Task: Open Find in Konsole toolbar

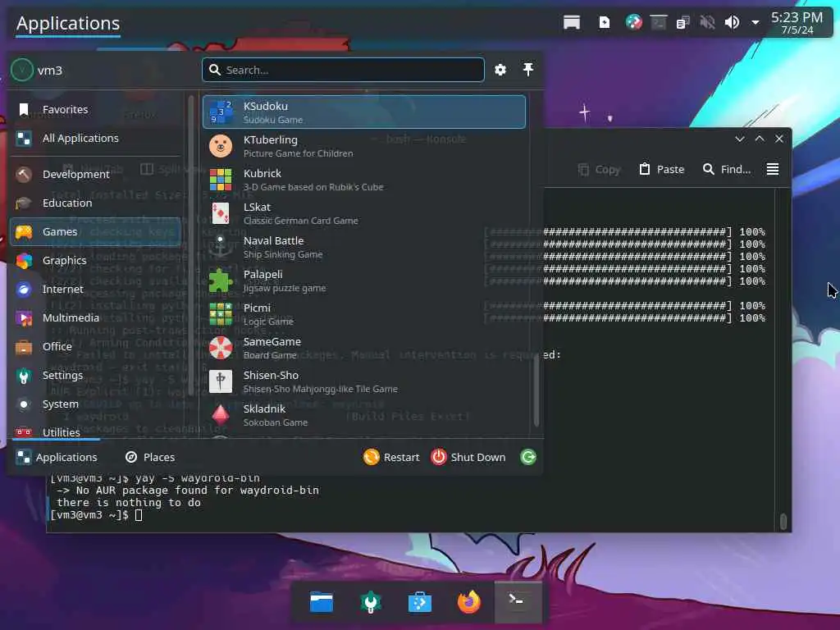Action: coord(727,169)
